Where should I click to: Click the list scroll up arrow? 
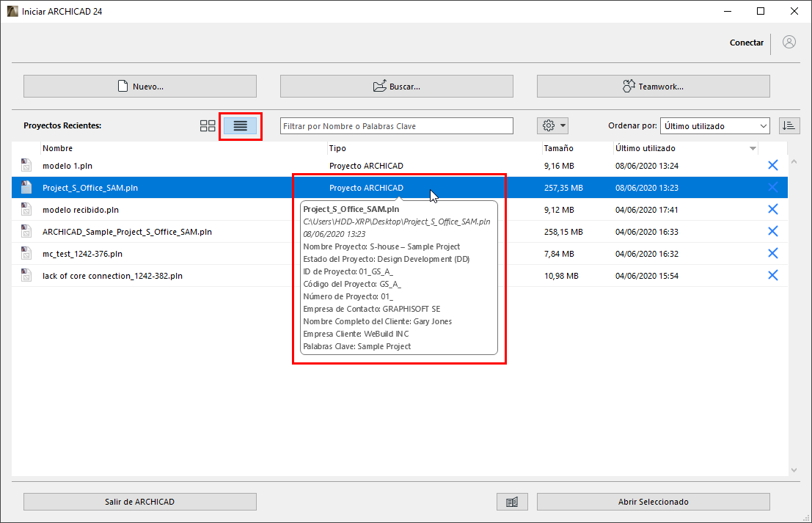(x=794, y=162)
